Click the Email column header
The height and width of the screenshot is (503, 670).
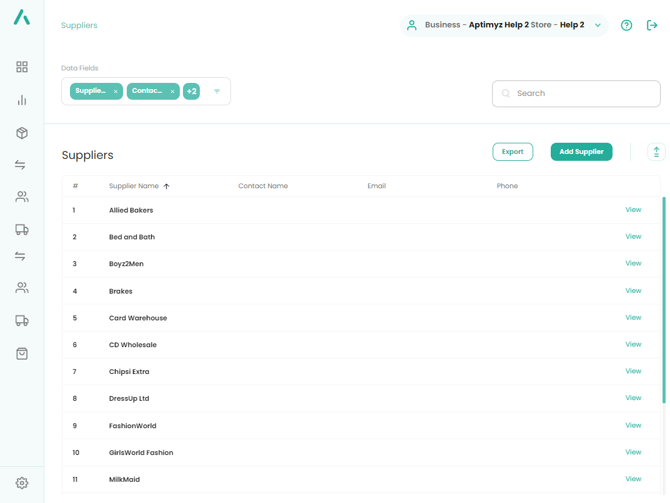(376, 186)
